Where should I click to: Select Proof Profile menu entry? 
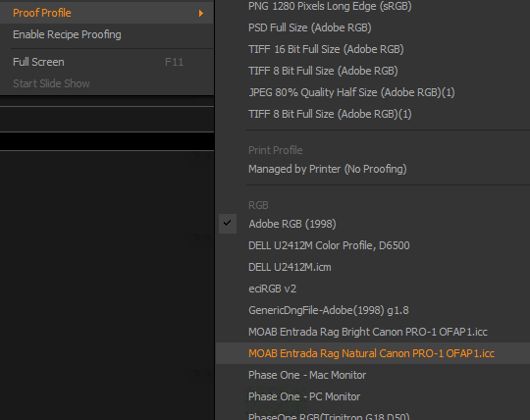(107, 13)
